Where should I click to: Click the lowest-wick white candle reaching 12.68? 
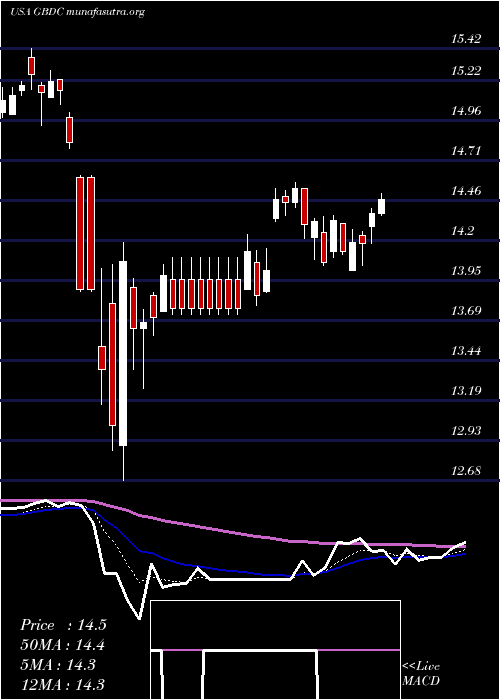point(123,361)
